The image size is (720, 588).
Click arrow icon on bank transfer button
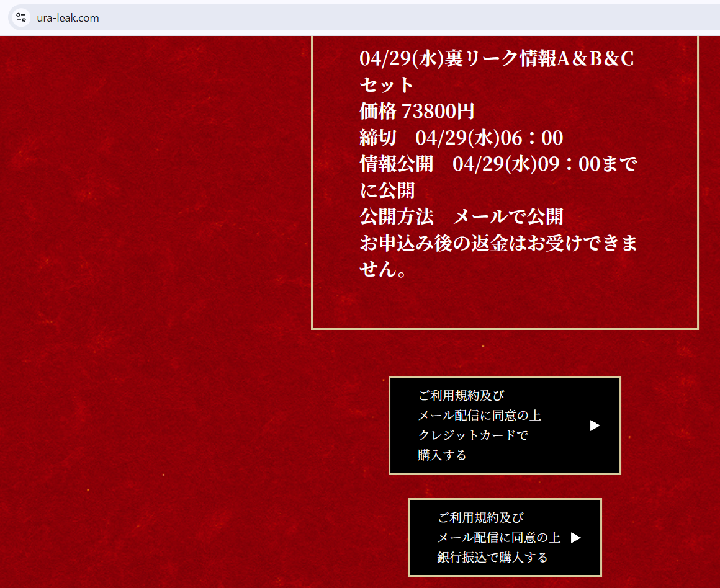pos(576,538)
